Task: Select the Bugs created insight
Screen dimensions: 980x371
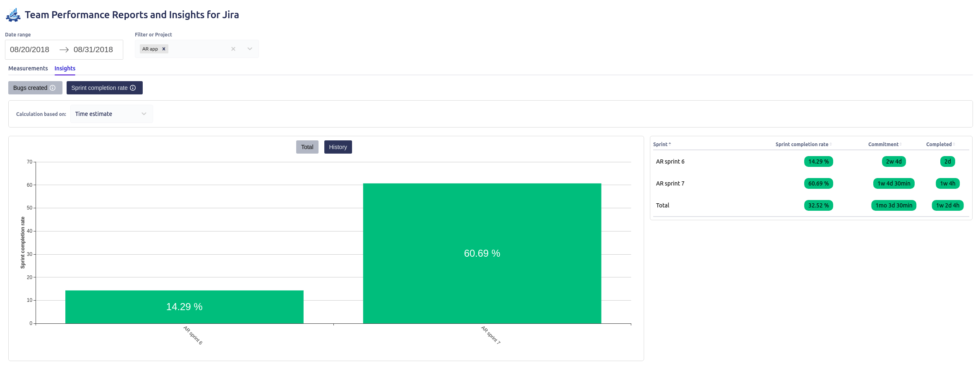Action: point(35,88)
